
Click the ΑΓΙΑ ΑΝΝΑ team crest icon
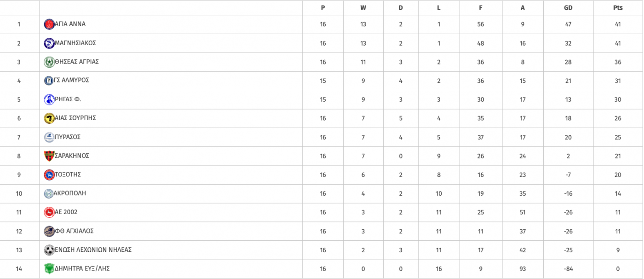click(49, 24)
